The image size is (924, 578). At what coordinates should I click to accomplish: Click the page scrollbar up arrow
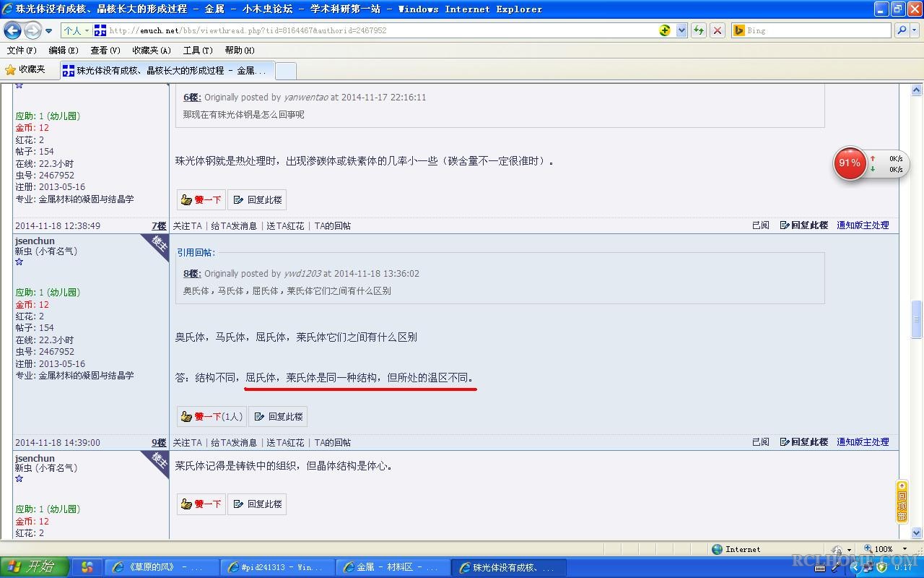point(917,90)
